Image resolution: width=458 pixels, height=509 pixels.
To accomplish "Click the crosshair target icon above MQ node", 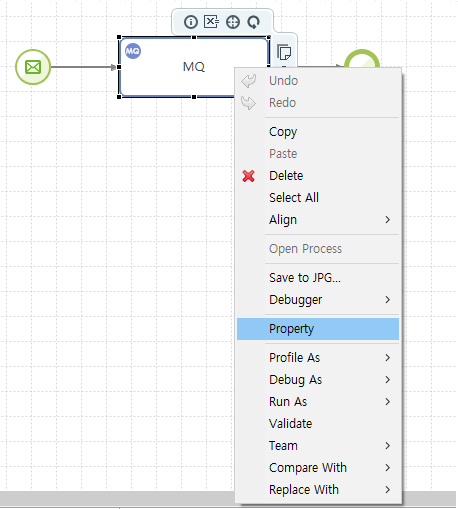I will point(233,22).
